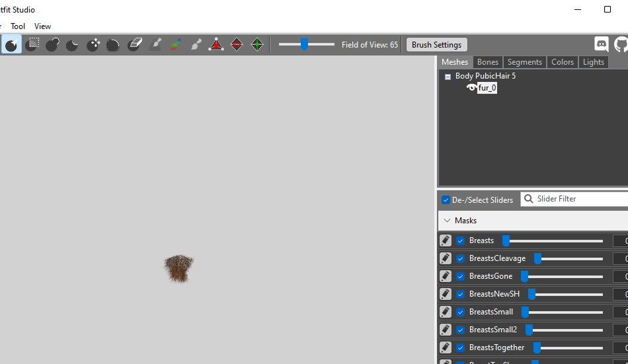The width and height of the screenshot is (628, 364).
Task: Select the Alpha brush tool
Action: (x=196, y=44)
